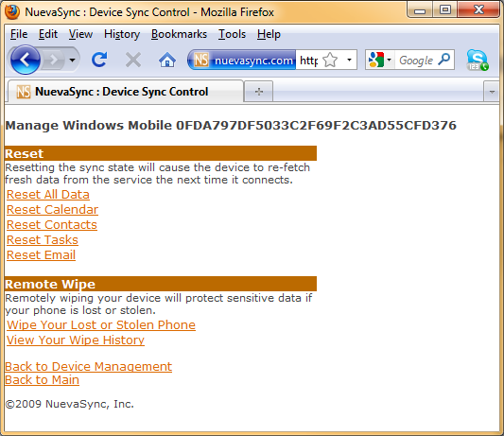Click the orange Remote Wipe section header
This screenshot has width=504, height=436.
pyautogui.click(x=161, y=284)
